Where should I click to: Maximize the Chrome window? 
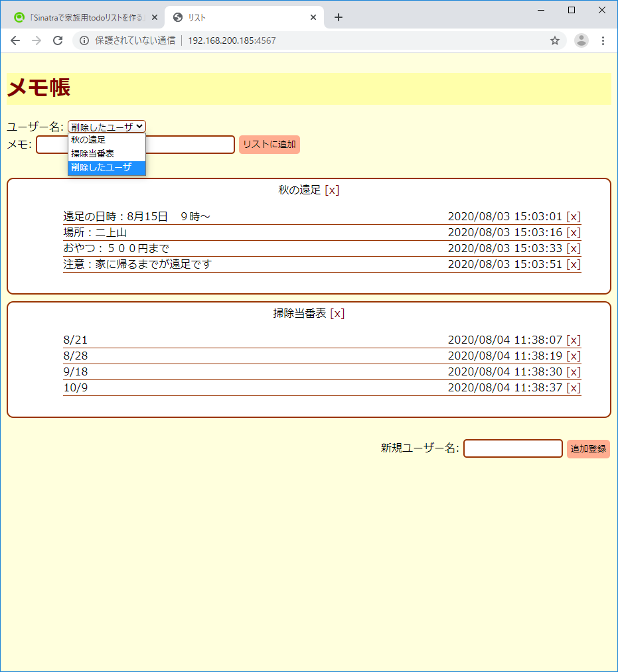pyautogui.click(x=572, y=10)
